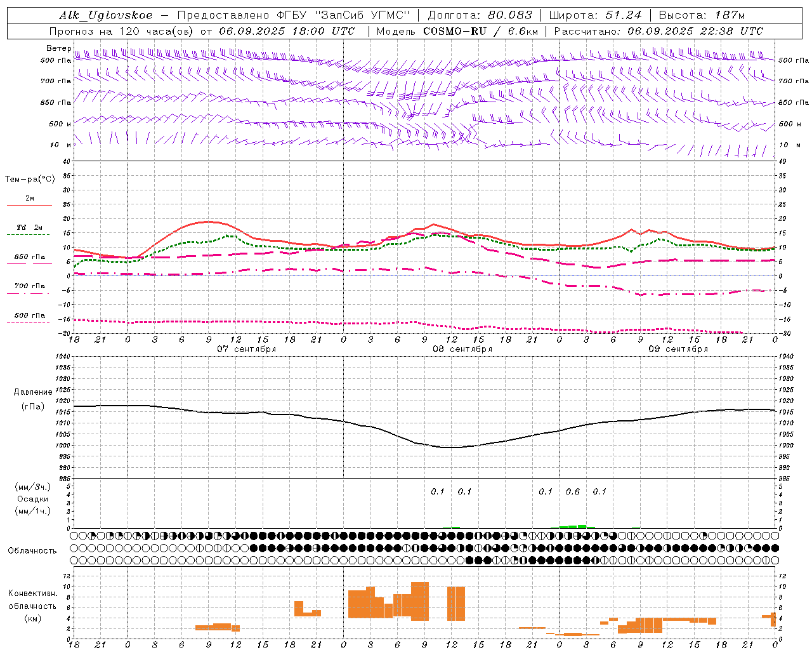This screenshot has height=650, width=812.
Task: Click the elevation text Высота: 187м
Action: [702, 15]
